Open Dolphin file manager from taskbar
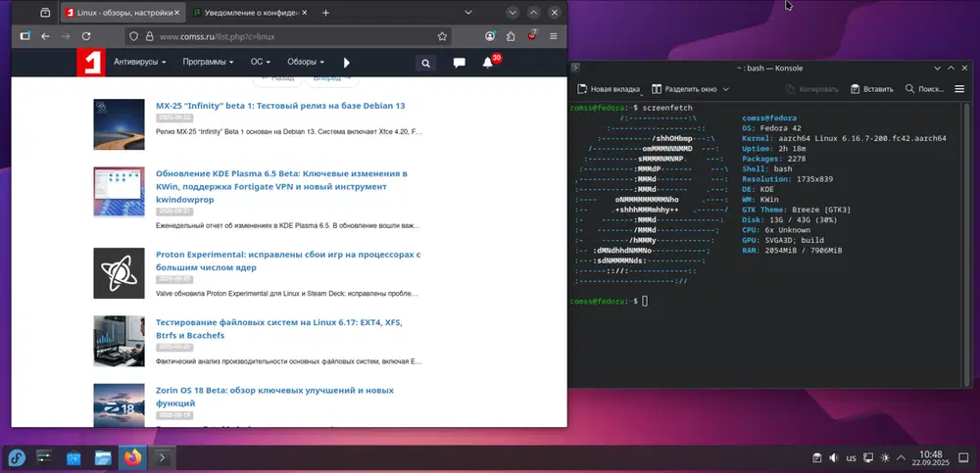 pyautogui.click(x=103, y=458)
